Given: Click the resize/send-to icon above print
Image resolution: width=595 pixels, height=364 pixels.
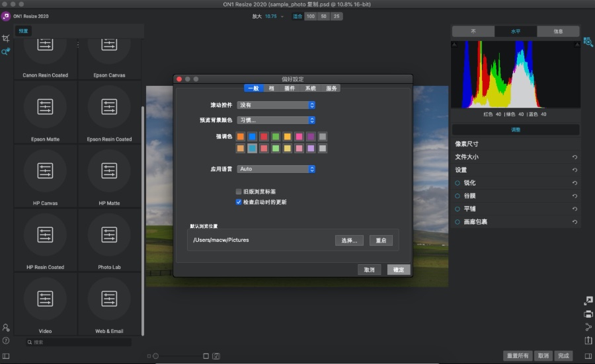Looking at the screenshot, I should (x=588, y=301).
